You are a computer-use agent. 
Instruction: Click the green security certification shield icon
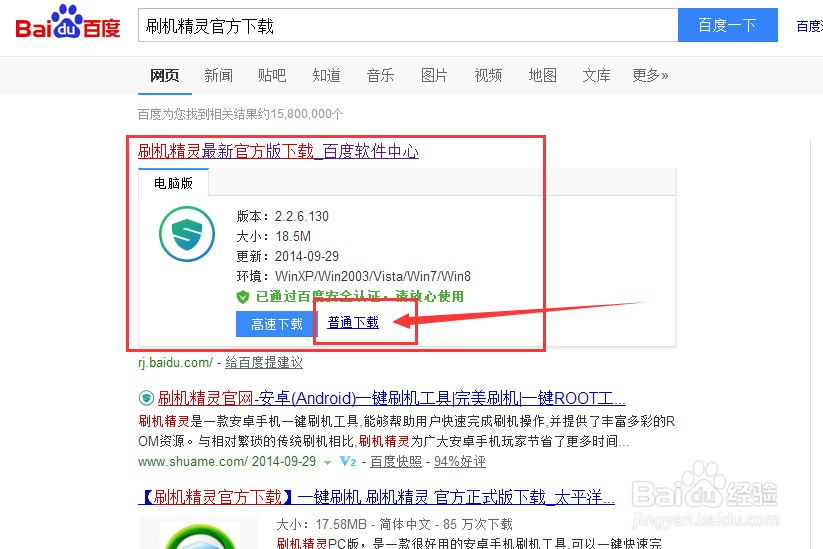click(x=242, y=297)
